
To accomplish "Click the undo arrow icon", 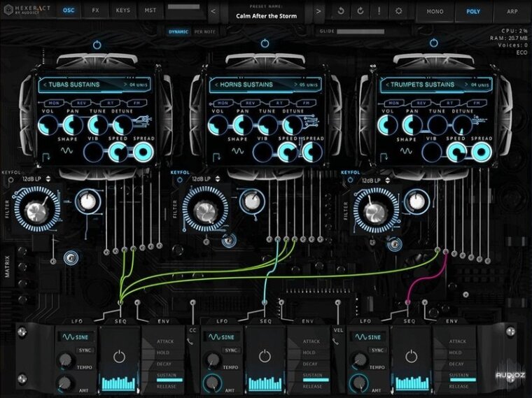I will click(x=341, y=11).
